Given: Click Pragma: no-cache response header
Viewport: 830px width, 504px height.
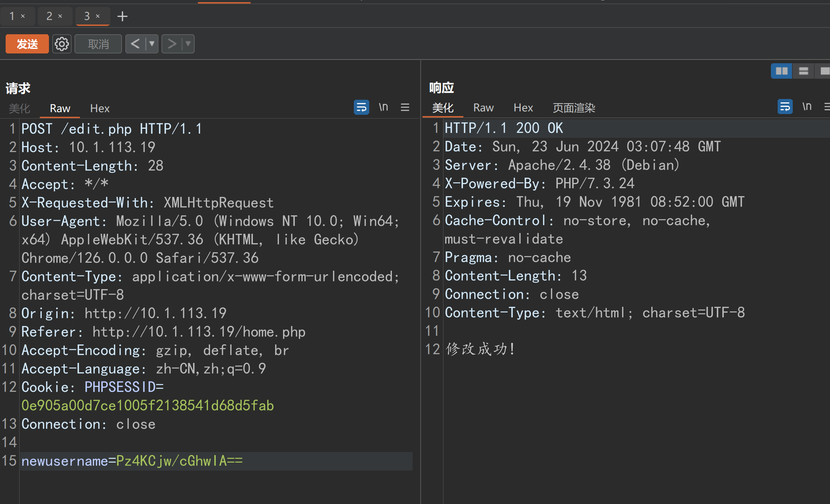Looking at the screenshot, I should click(508, 257).
